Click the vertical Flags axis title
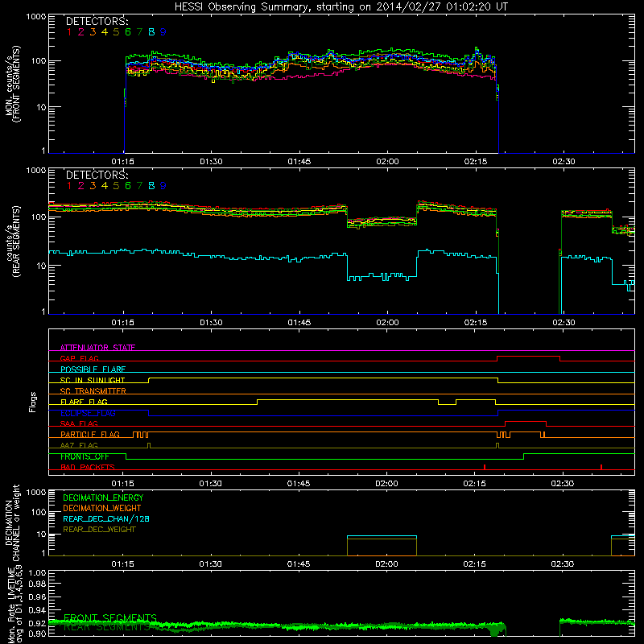 tap(33, 402)
